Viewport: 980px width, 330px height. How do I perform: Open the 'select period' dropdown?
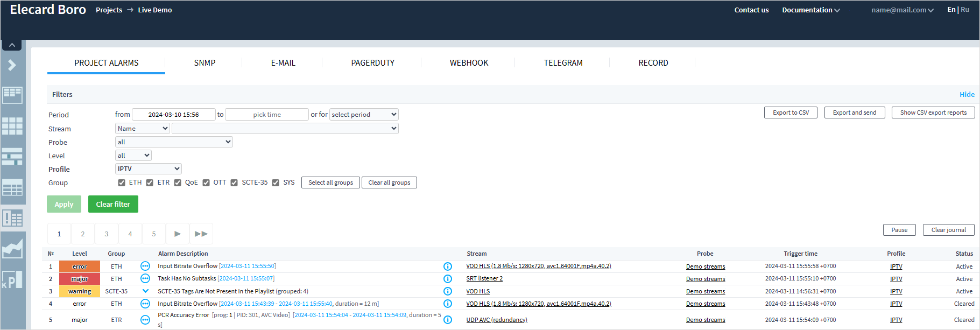coord(364,115)
